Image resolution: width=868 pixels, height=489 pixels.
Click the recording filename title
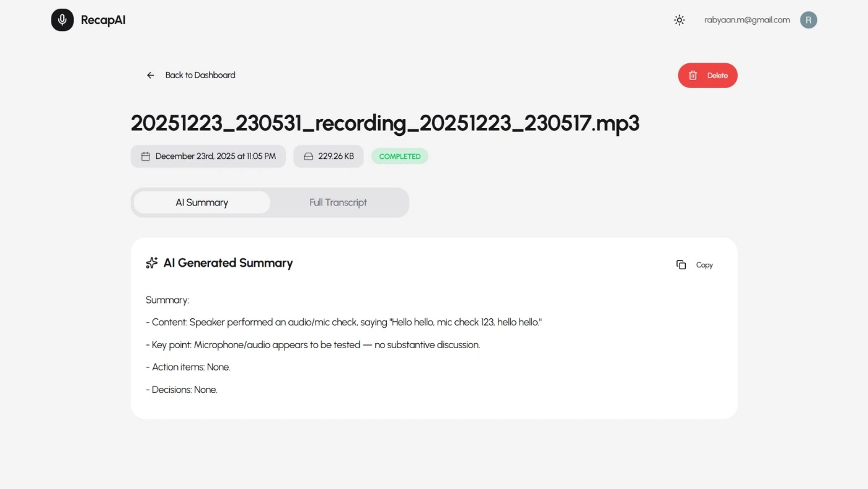pyautogui.click(x=384, y=123)
